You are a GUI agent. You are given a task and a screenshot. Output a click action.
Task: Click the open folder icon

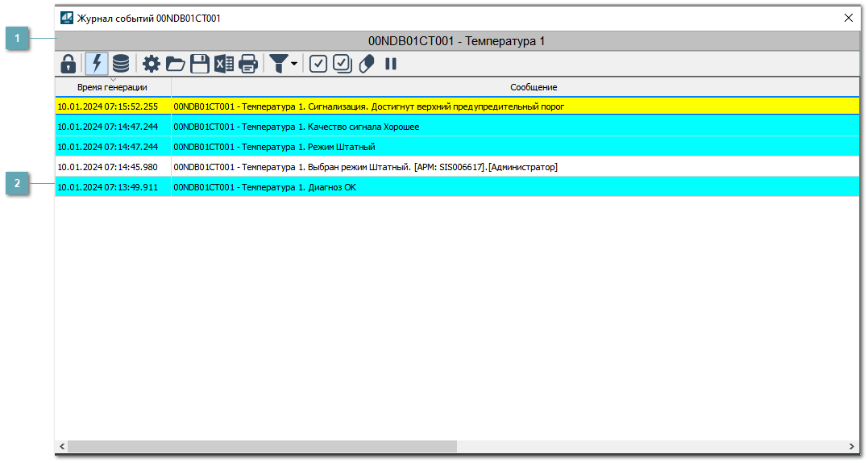click(x=176, y=64)
